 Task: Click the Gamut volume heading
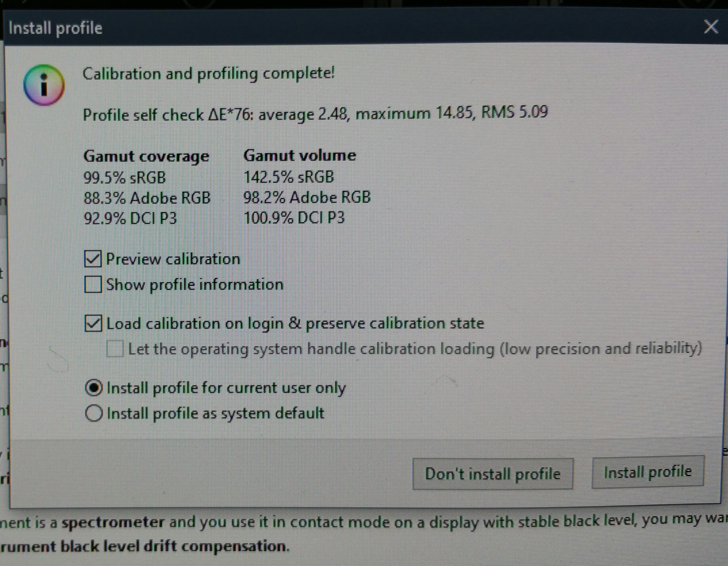click(300, 155)
